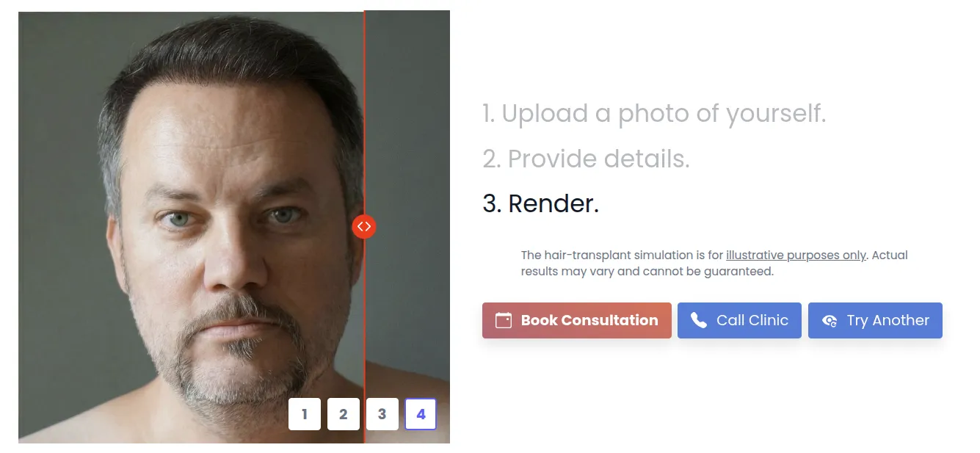Click the calendar glyph before 'Book Consultation' text
The width and height of the screenshot is (980, 453).
[502, 320]
